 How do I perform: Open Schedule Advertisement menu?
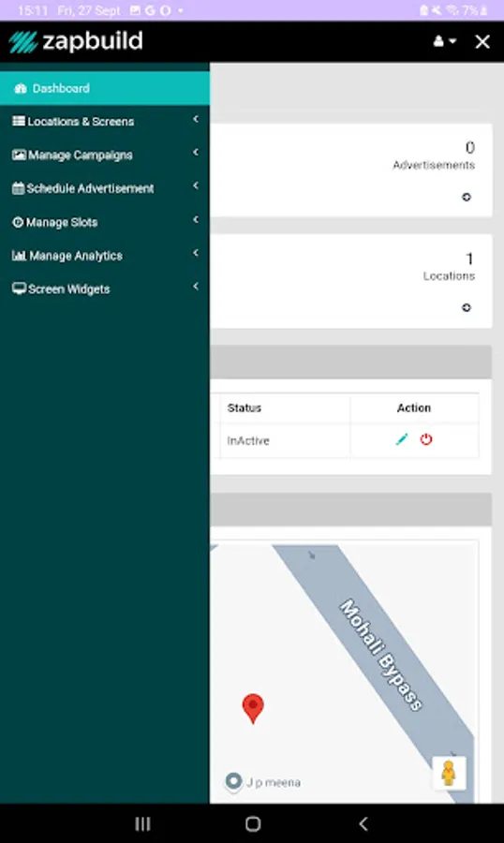pyautogui.click(x=105, y=188)
